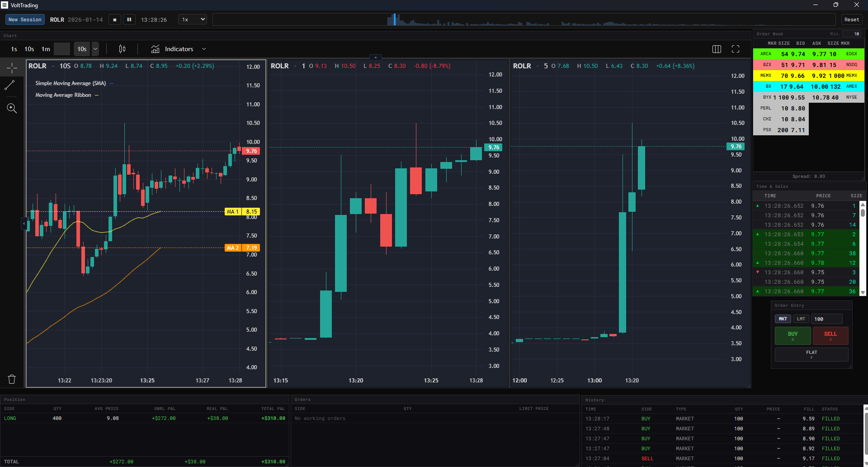The image size is (868, 467).
Task: Select MKT order type
Action: click(x=783, y=319)
